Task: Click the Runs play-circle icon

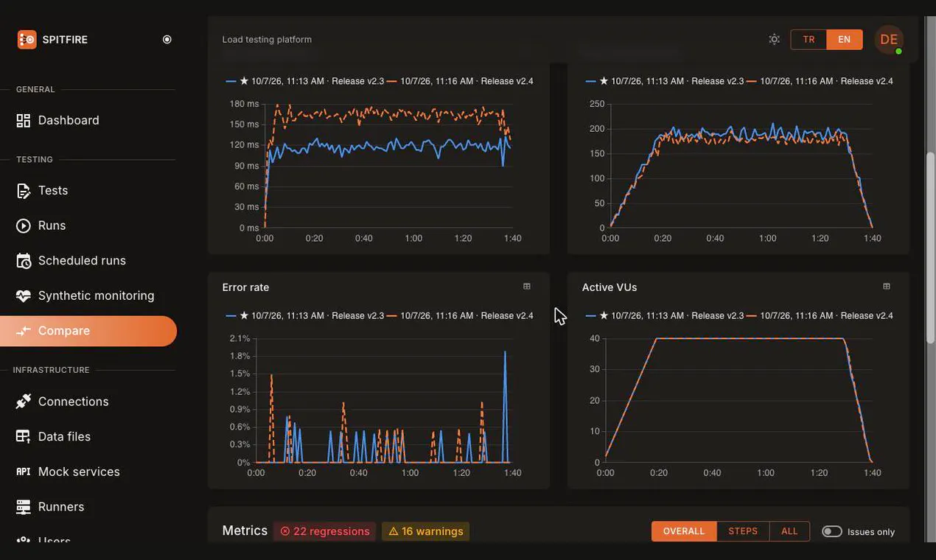Action: click(24, 225)
